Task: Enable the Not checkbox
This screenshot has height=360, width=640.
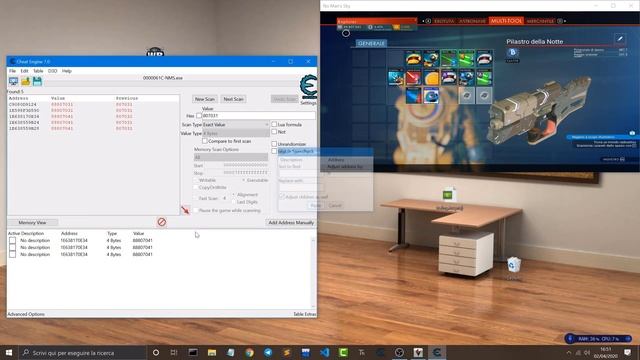Action: click(274, 132)
